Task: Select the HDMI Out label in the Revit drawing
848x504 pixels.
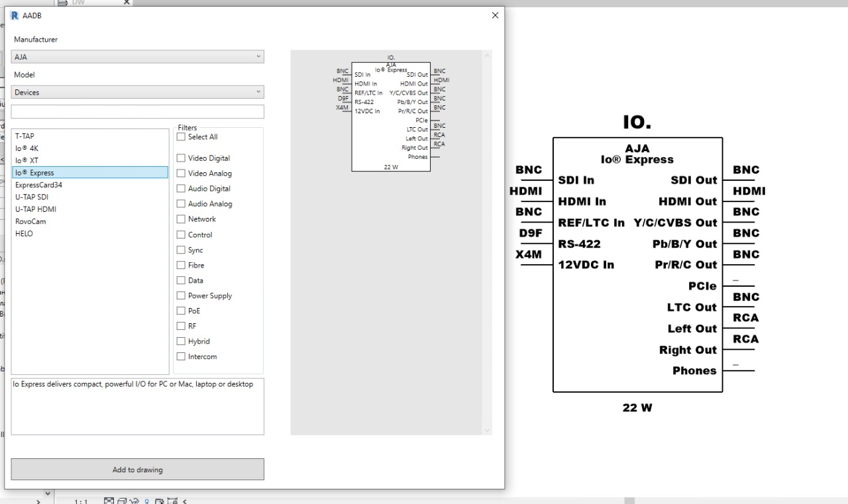Action: tap(688, 201)
